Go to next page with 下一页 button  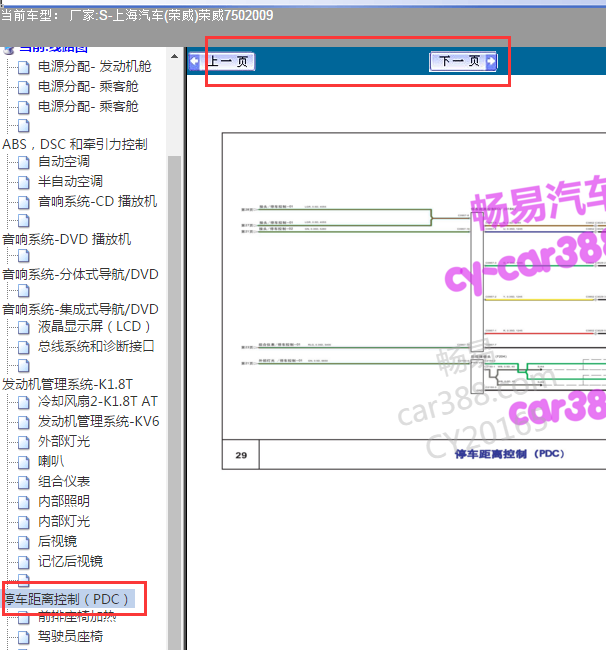(x=463, y=62)
